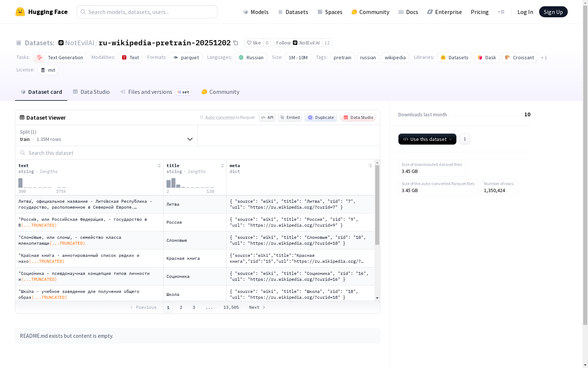This screenshot has width=588, height=368.
Task: Click Next page in the pagination
Action: (257, 307)
